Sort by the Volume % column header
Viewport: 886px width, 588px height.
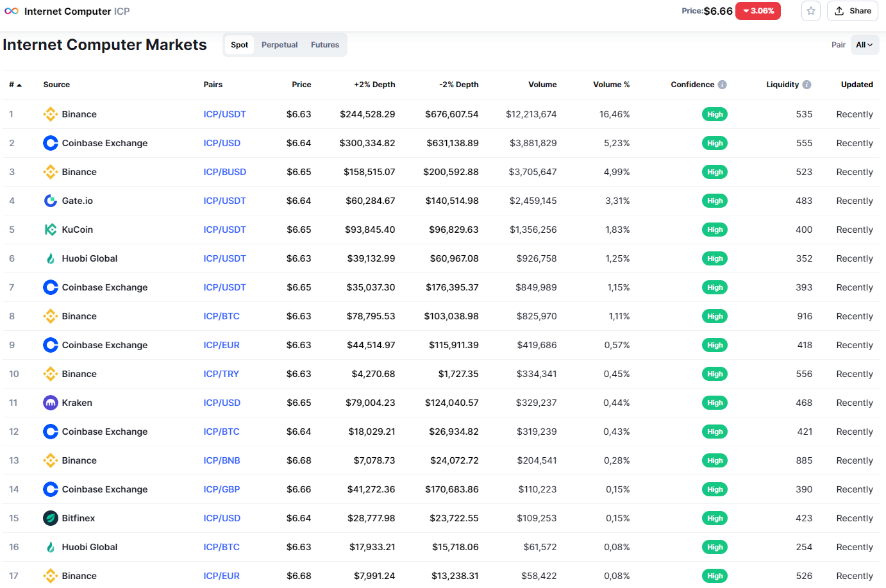(x=612, y=85)
